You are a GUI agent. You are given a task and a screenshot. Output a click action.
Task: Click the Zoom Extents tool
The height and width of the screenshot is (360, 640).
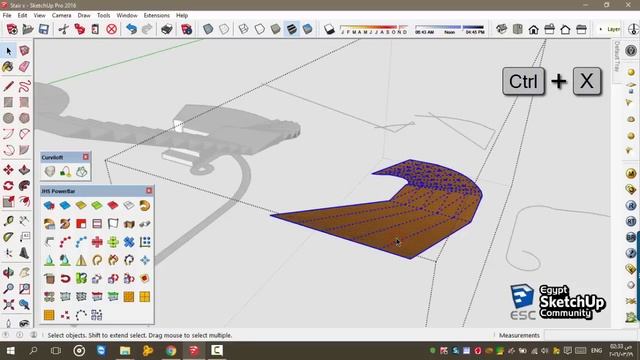click(x=8, y=304)
